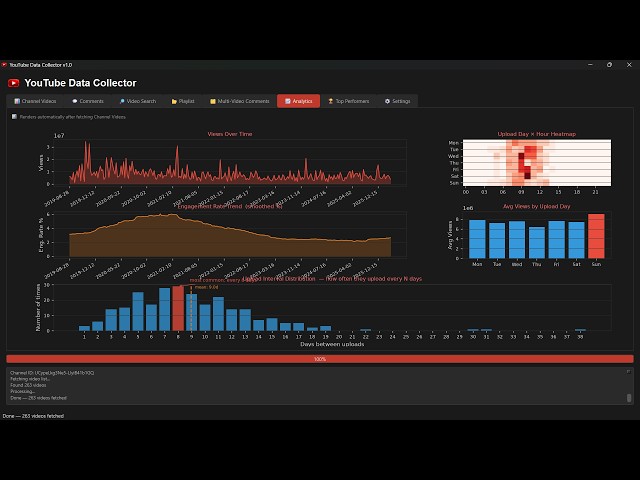Image resolution: width=640 pixels, height=480 pixels.
Task: Click the Mon bar in Avg Views chart
Action: click(x=477, y=239)
